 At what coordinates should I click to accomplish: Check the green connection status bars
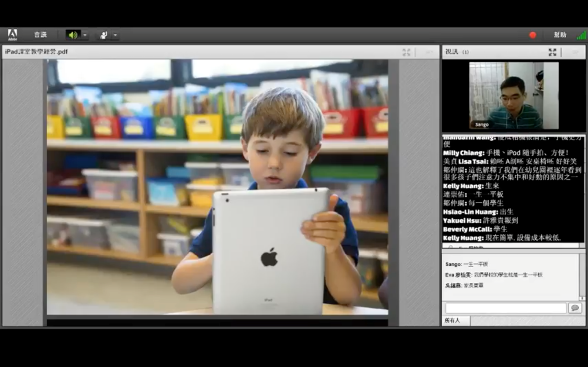pos(581,35)
